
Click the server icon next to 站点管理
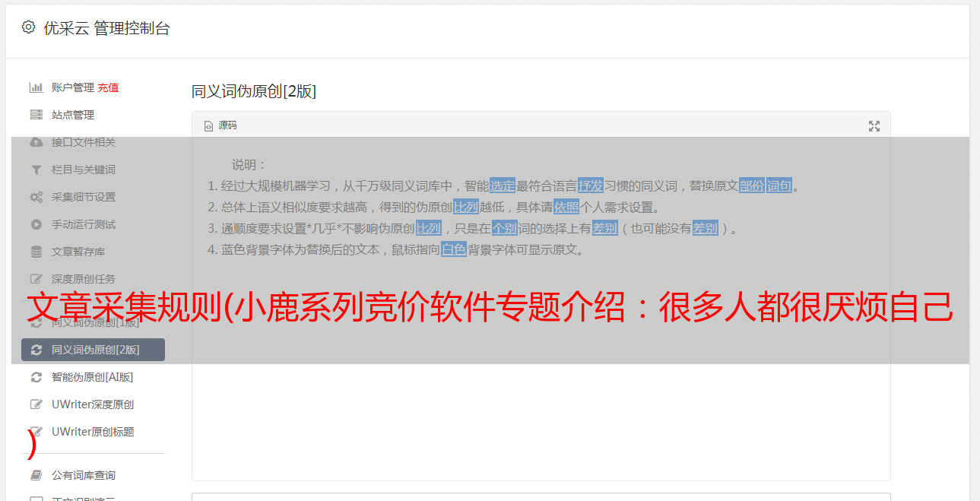tap(36, 115)
